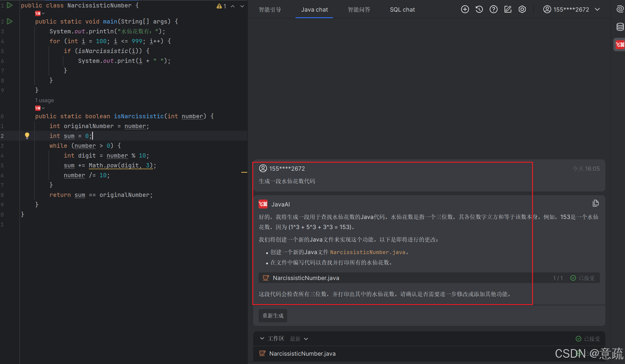
Task: Start a new chat with the plus icon
Action: [465, 10]
